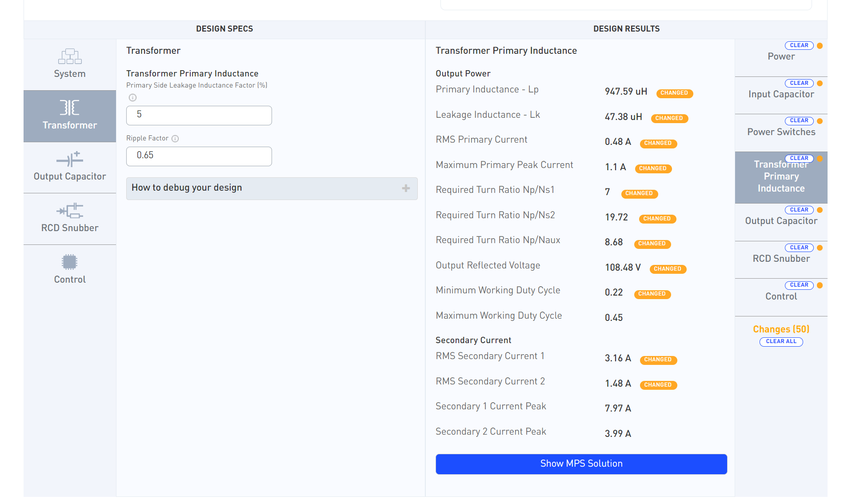Open Control results tab
This screenshot has height=504, width=848.
(780, 297)
